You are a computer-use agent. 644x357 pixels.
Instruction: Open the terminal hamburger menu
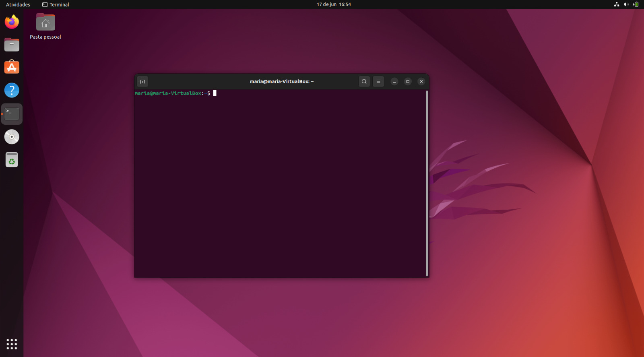378,82
